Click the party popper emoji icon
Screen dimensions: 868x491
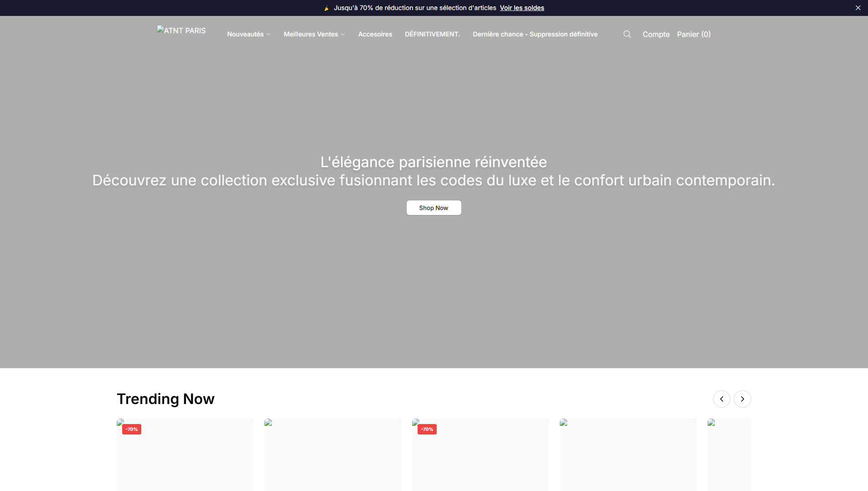(x=327, y=8)
